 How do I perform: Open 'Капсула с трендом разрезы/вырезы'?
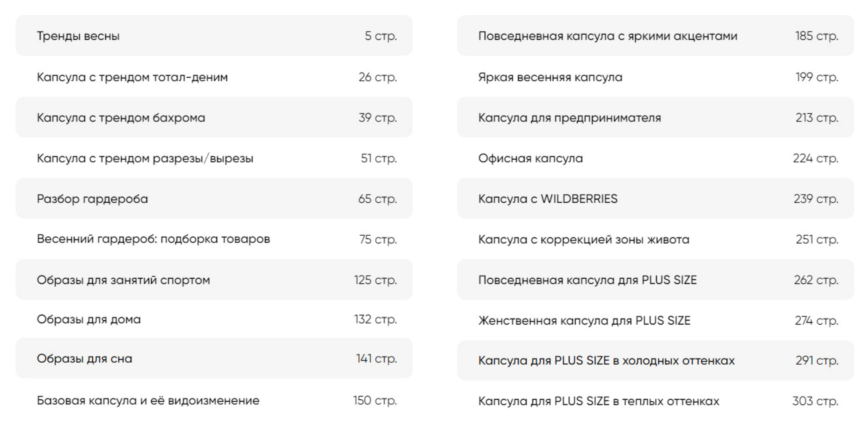[x=145, y=158]
